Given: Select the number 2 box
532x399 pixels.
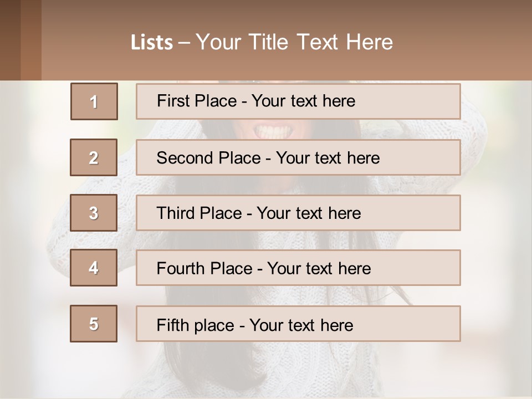Looking at the screenshot, I should pyautogui.click(x=94, y=158).
